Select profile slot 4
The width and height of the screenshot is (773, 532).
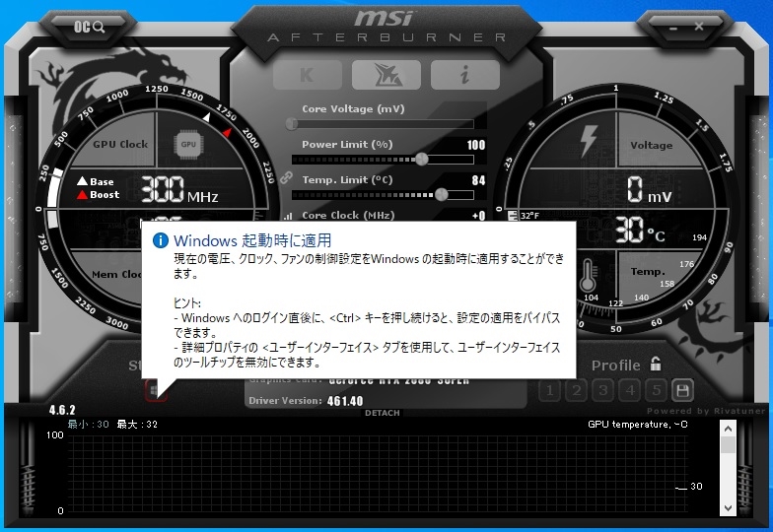tap(629, 390)
